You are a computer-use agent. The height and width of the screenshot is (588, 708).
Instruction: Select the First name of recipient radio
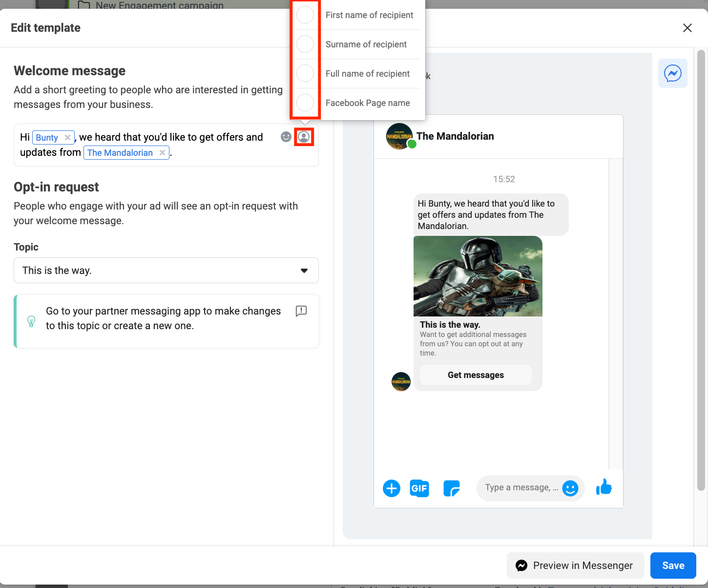click(305, 15)
